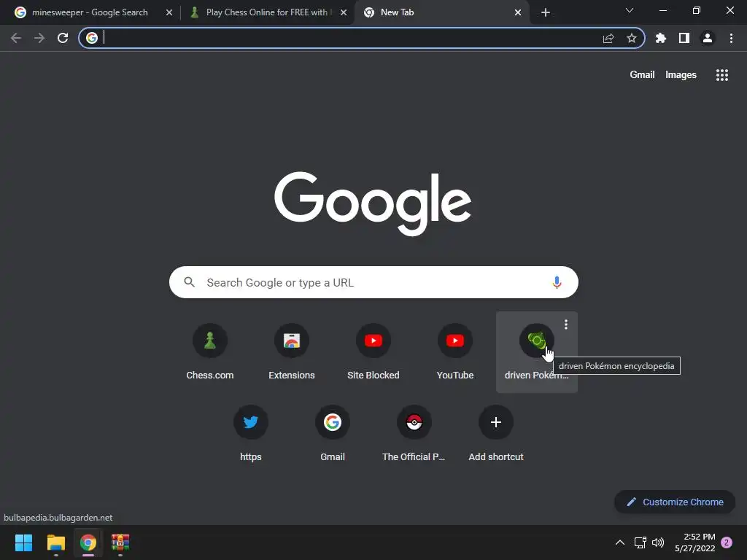The image size is (747, 560).
Task: Close the Play Chess Online tab
Action: pyautogui.click(x=344, y=13)
